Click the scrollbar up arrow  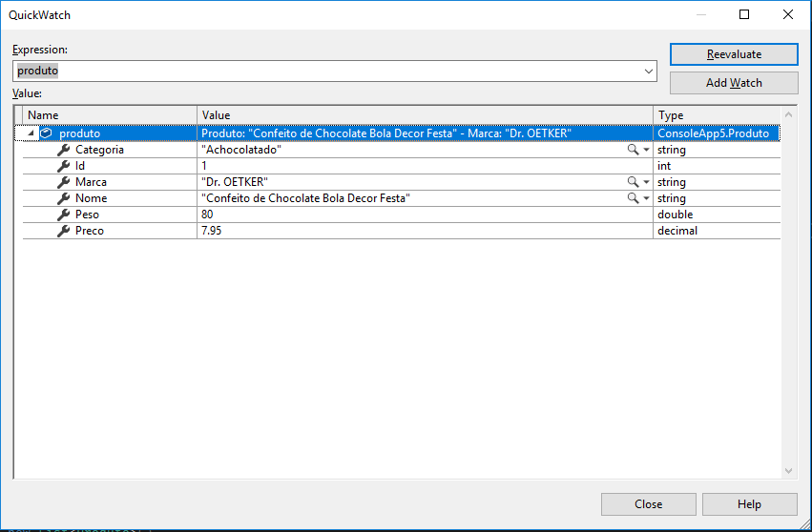[x=788, y=114]
